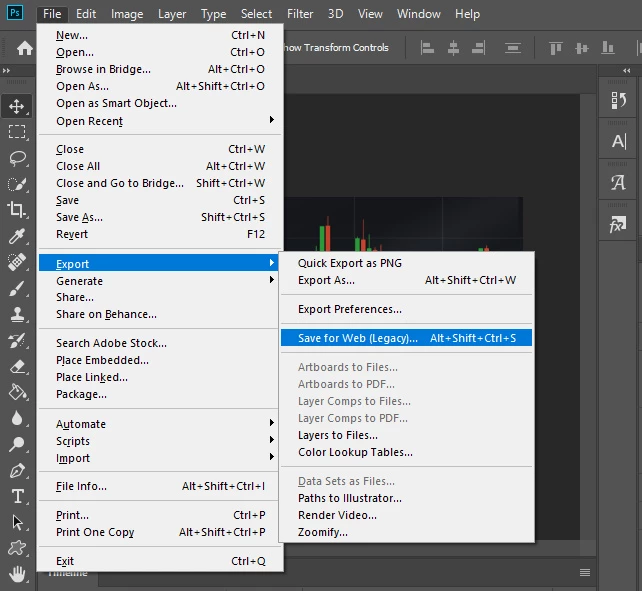Select the Horizontal Type tool
642x591 pixels.
point(16,496)
